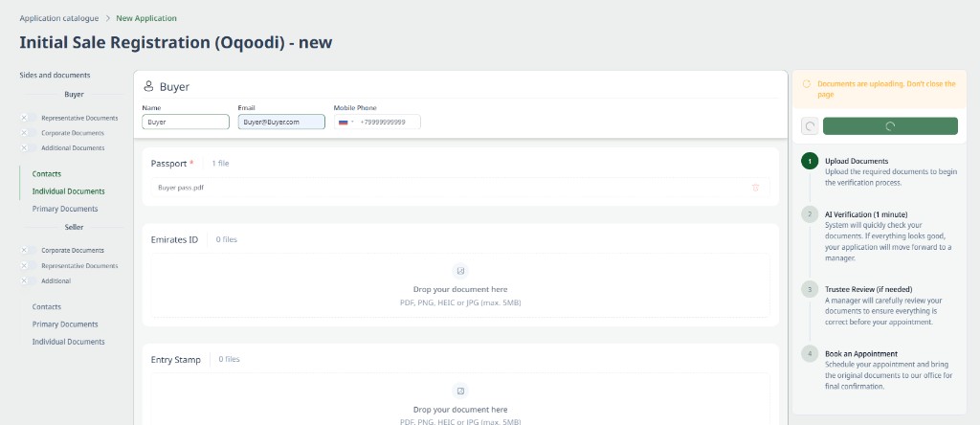Click the step 4 Book an Appointment circle
Image resolution: width=980 pixels, height=425 pixels.
(810, 354)
